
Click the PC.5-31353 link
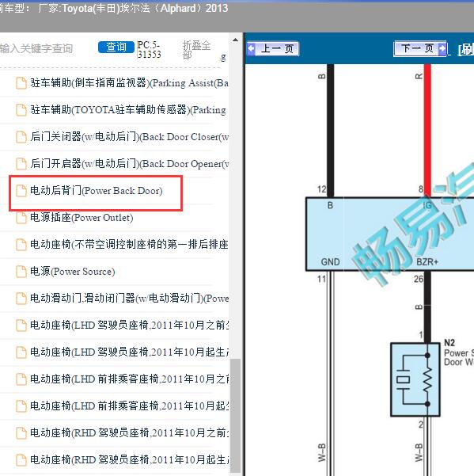[149, 50]
